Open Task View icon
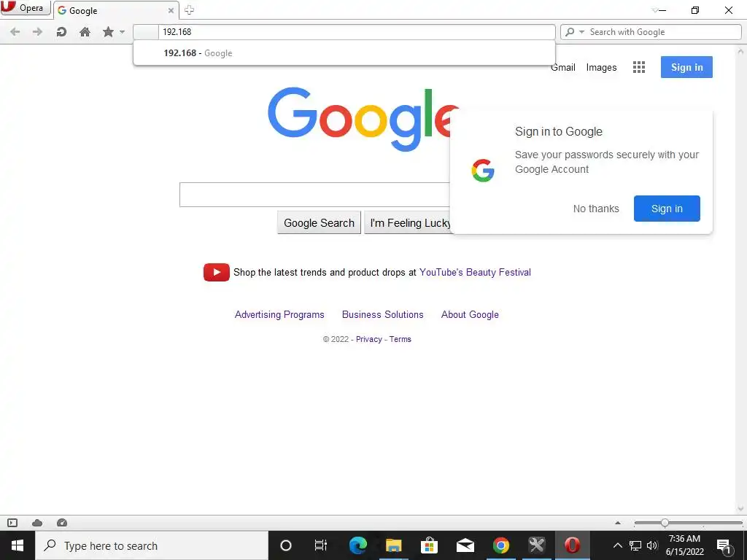The height and width of the screenshot is (560, 747). [x=321, y=545]
